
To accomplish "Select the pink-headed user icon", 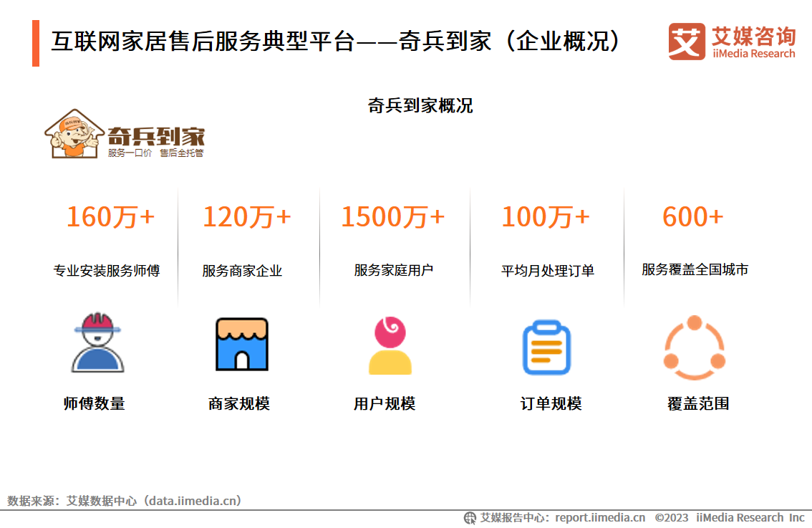I will point(390,345).
